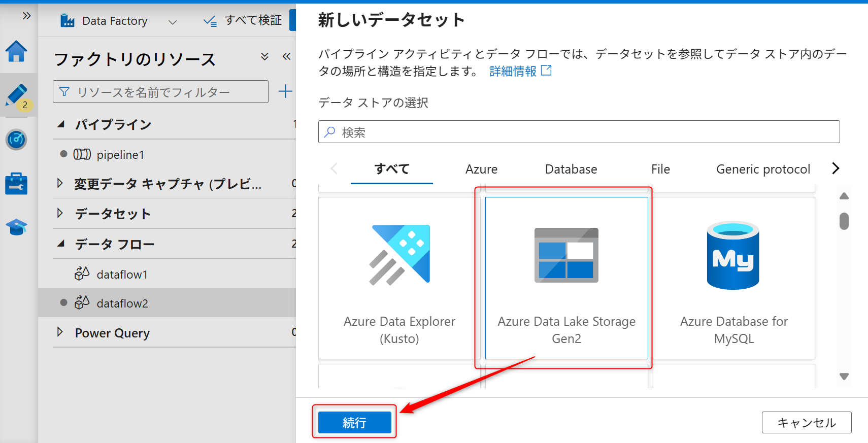Click the search magnifier icon

330,132
